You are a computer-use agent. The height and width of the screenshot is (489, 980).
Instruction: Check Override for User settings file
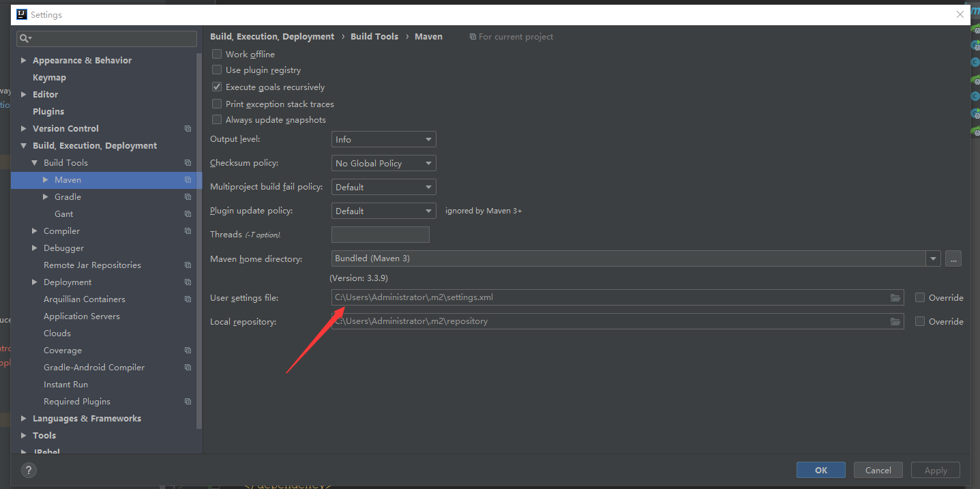[920, 298]
